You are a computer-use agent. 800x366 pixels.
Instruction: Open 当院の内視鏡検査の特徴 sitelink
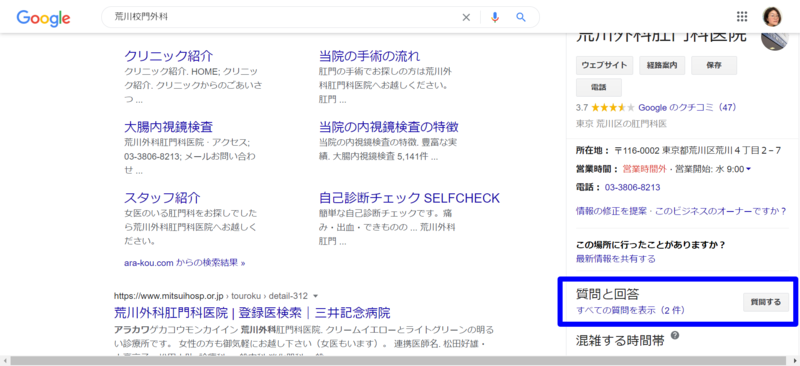coord(389,127)
